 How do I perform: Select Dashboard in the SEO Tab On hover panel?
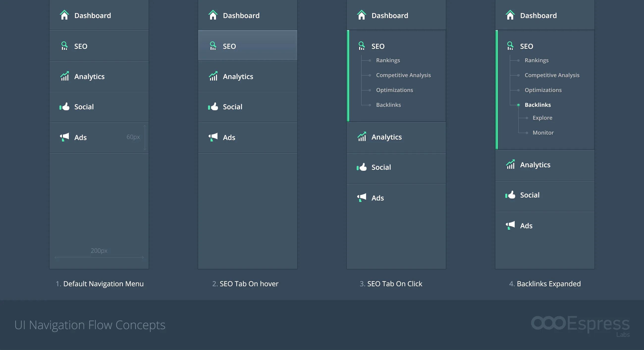[241, 16]
